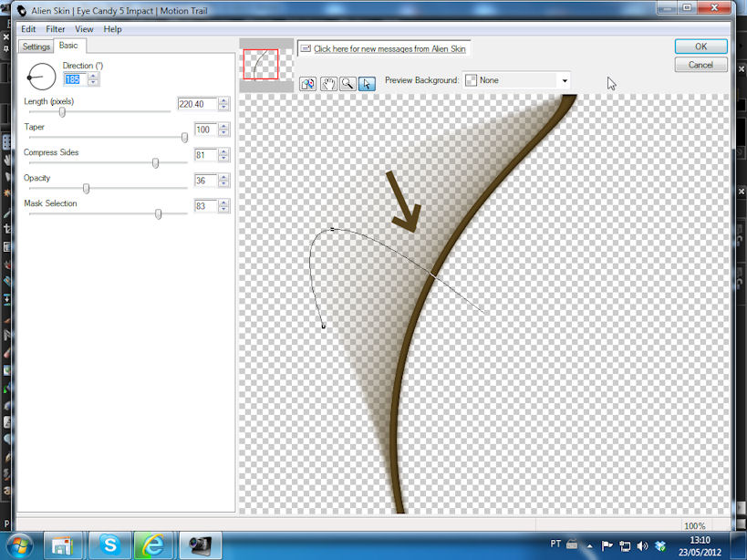Click the original/preview comparison icon
The height and width of the screenshot is (560, 747).
pos(307,84)
